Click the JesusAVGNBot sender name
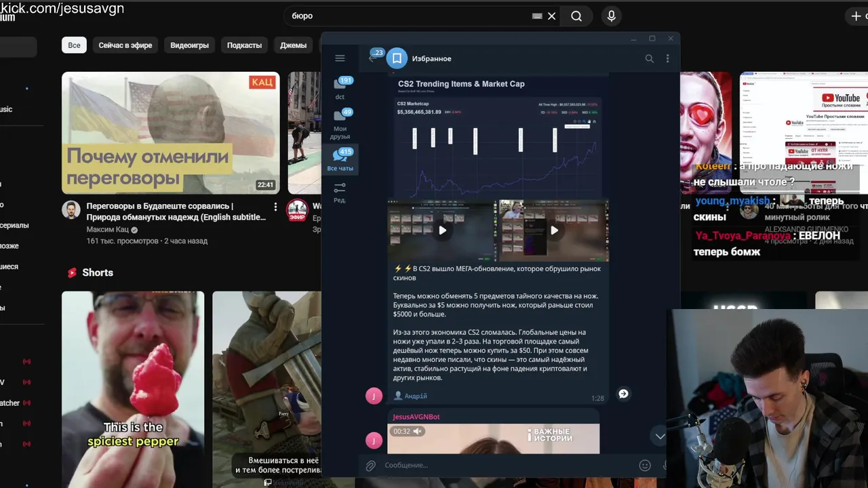 coord(416,417)
